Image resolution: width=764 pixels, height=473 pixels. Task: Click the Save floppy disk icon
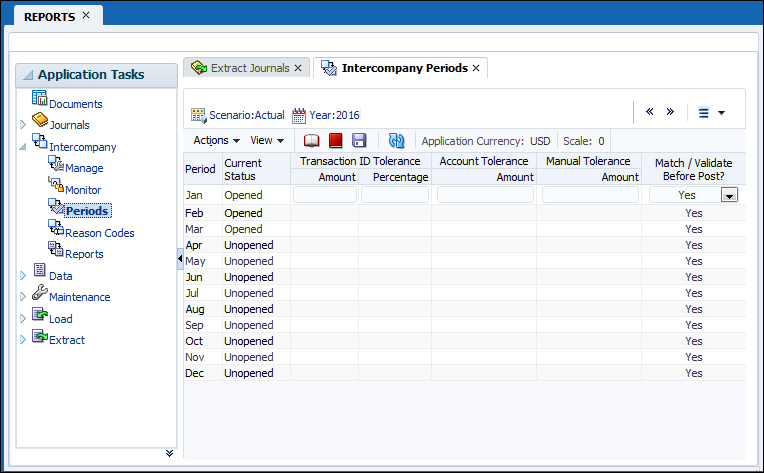[359, 141]
